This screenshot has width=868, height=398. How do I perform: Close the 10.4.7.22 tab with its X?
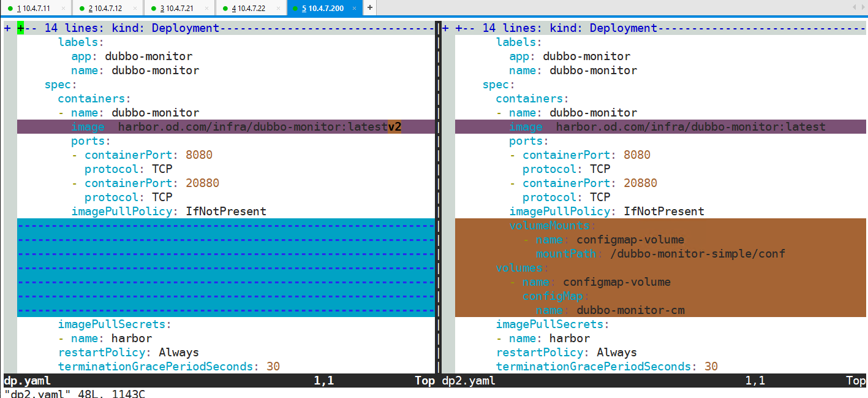coord(279,8)
